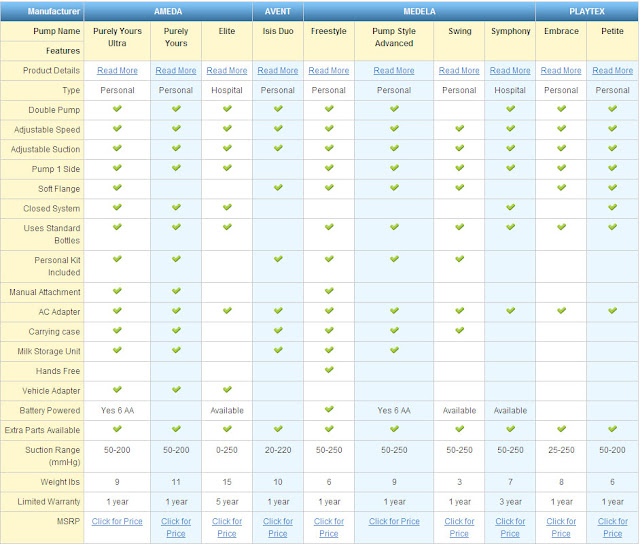This screenshot has height=544, width=640.
Task: Click Vehicle Adapter checkmark for Purely Yours Ultra
Action: point(117,389)
